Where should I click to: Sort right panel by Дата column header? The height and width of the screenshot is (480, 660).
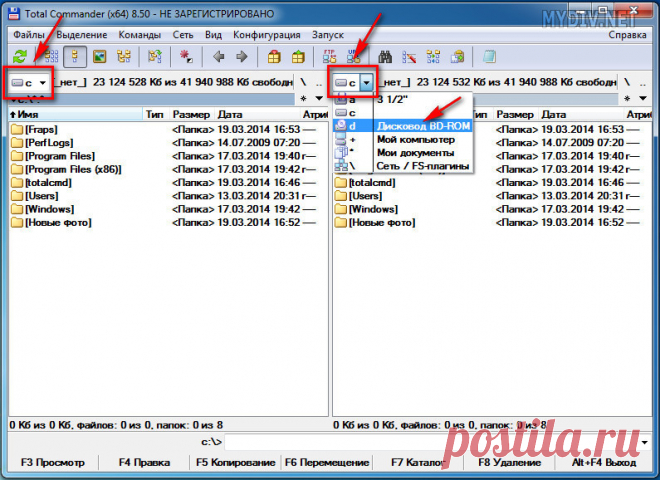click(581, 115)
